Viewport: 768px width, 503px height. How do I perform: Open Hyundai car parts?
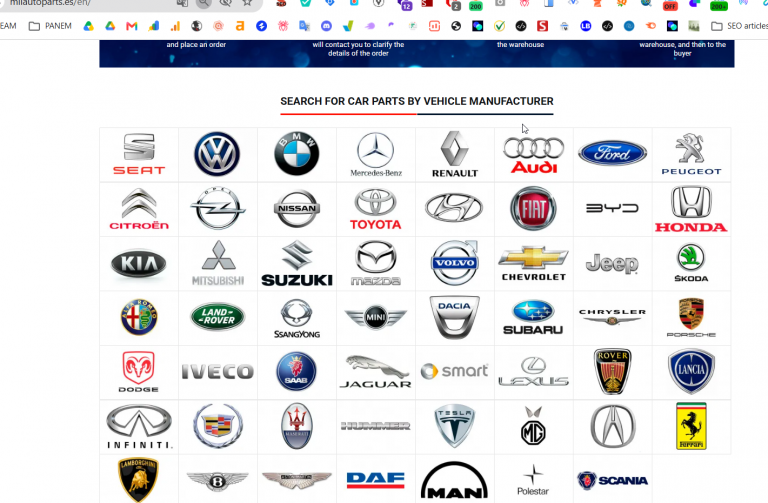(x=454, y=208)
